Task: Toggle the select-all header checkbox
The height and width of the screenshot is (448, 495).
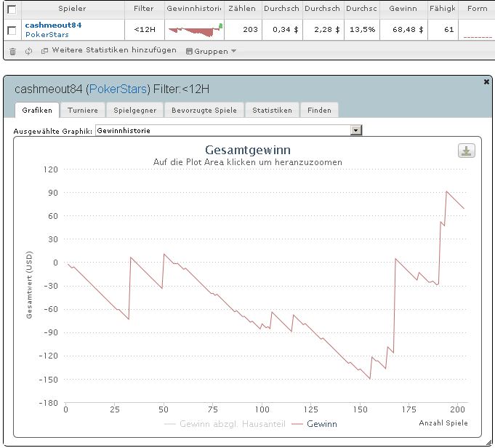Action: pos(12,9)
